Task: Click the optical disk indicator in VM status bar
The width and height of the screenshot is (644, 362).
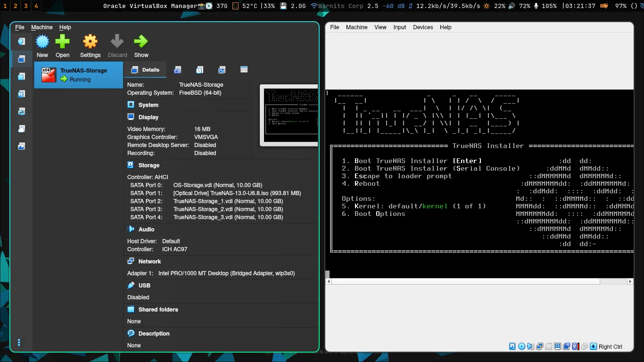Action: pyautogui.click(x=521, y=346)
